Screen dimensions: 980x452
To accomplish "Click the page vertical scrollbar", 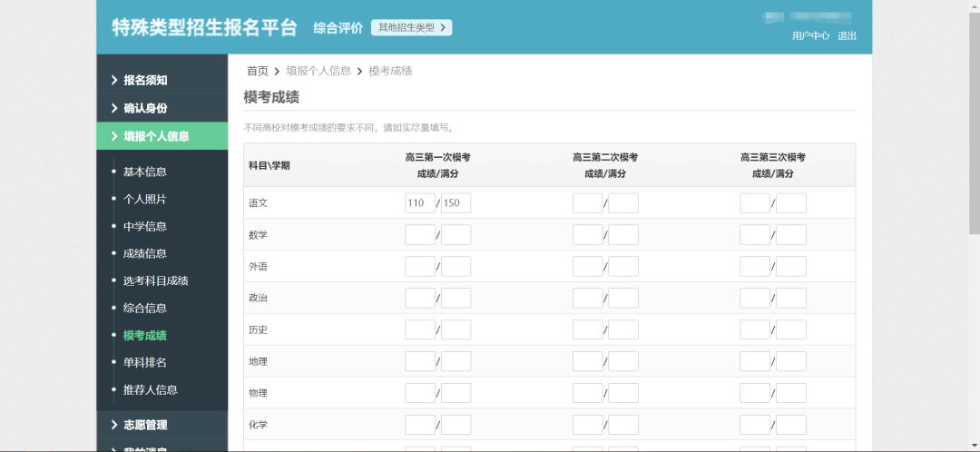I will point(974,125).
